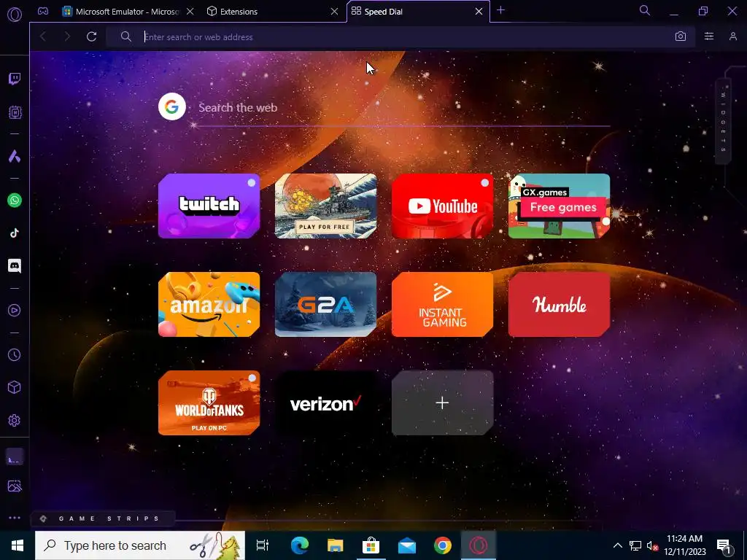The height and width of the screenshot is (560, 747).
Task: Click the taskbar search box
Action: [x=140, y=545]
